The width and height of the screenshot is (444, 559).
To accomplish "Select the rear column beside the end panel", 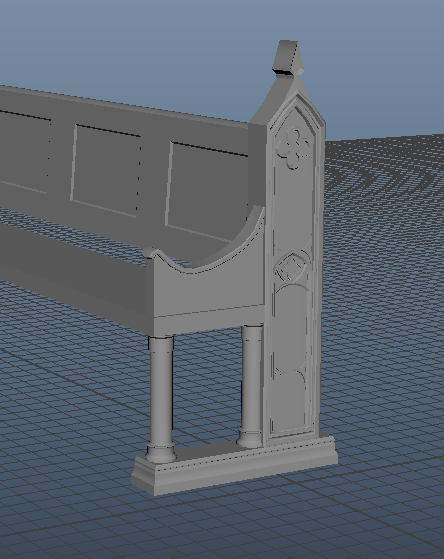I will [251, 386].
